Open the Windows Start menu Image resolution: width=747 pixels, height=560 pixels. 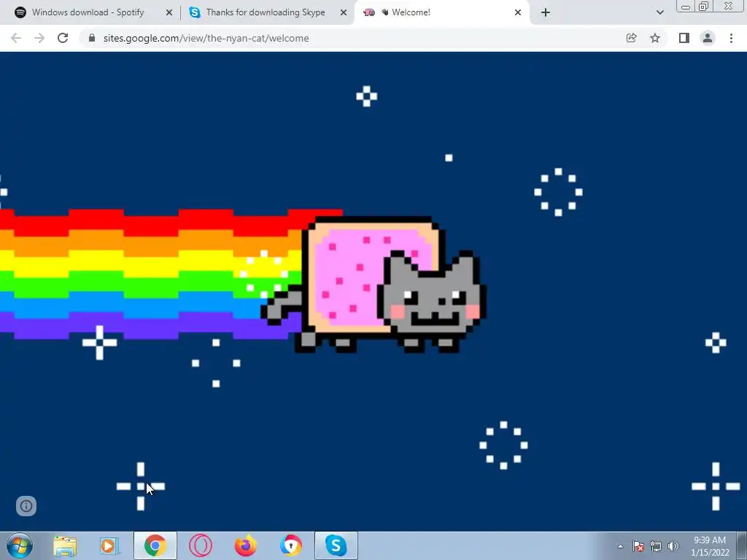pyautogui.click(x=19, y=545)
